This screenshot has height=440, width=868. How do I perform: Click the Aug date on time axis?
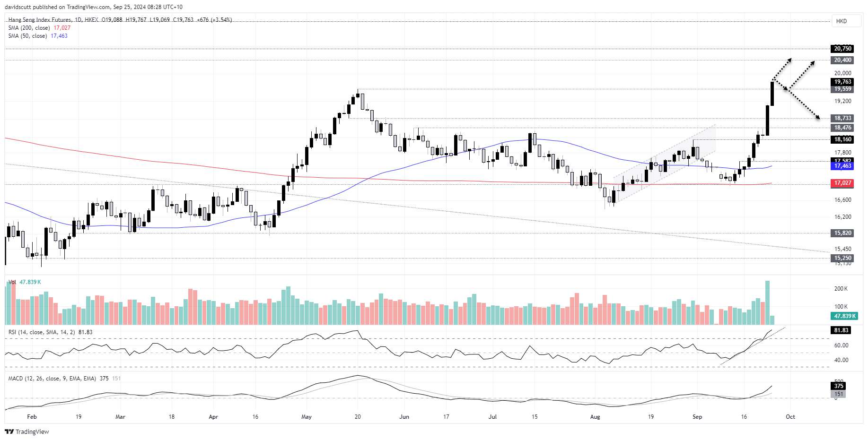595,417
